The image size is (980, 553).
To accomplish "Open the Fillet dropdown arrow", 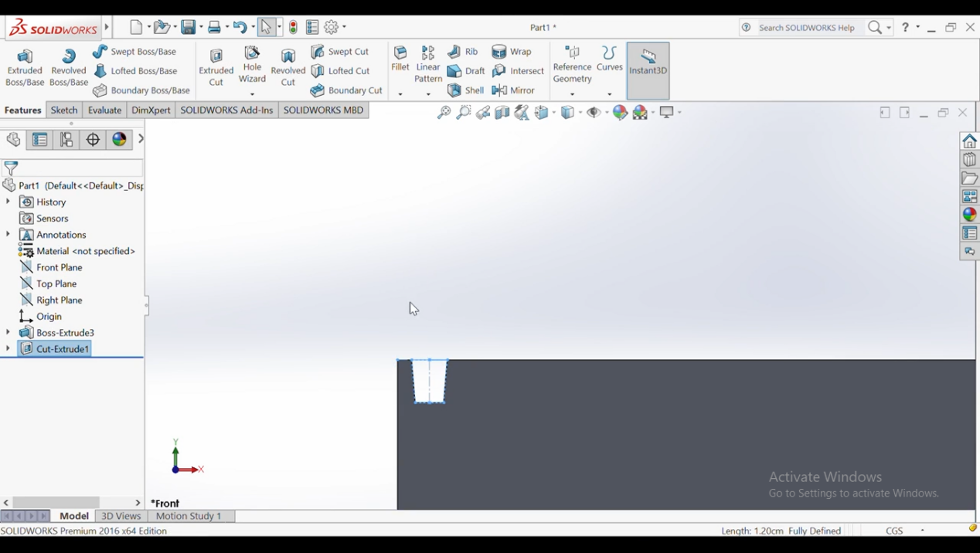I will point(400,94).
